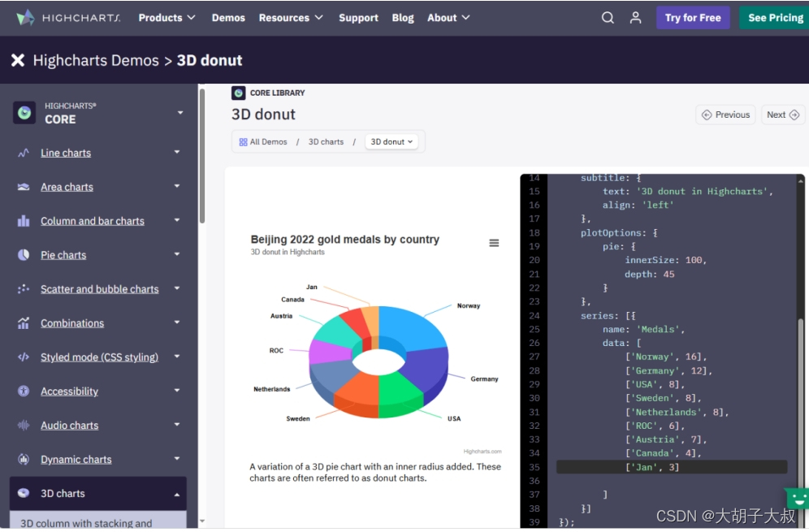This screenshot has width=809, height=532.
Task: Click the Combinations icon
Action: (24, 323)
